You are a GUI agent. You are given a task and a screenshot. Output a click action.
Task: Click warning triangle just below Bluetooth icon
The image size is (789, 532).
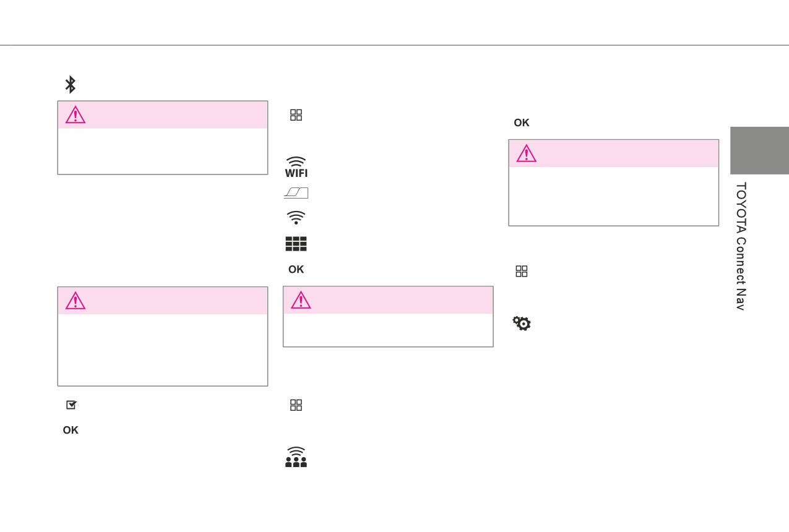tap(75, 114)
